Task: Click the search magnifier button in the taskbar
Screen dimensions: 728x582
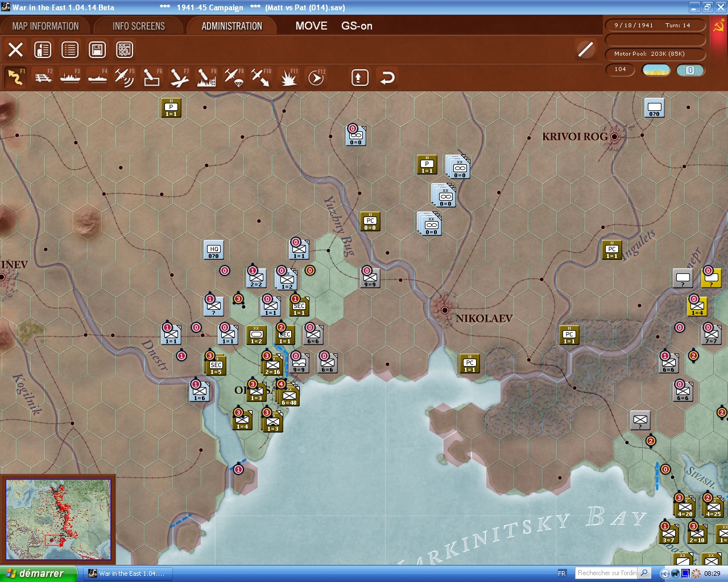Action: [644, 573]
